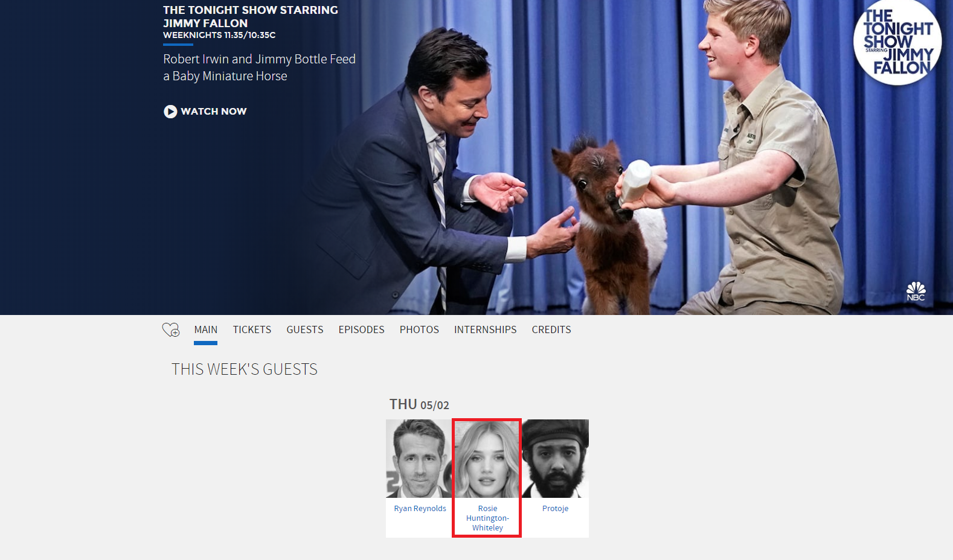The width and height of the screenshot is (953, 560).
Task: Click Rosie Huntington-Whiteley's guest photo
Action: tap(487, 459)
